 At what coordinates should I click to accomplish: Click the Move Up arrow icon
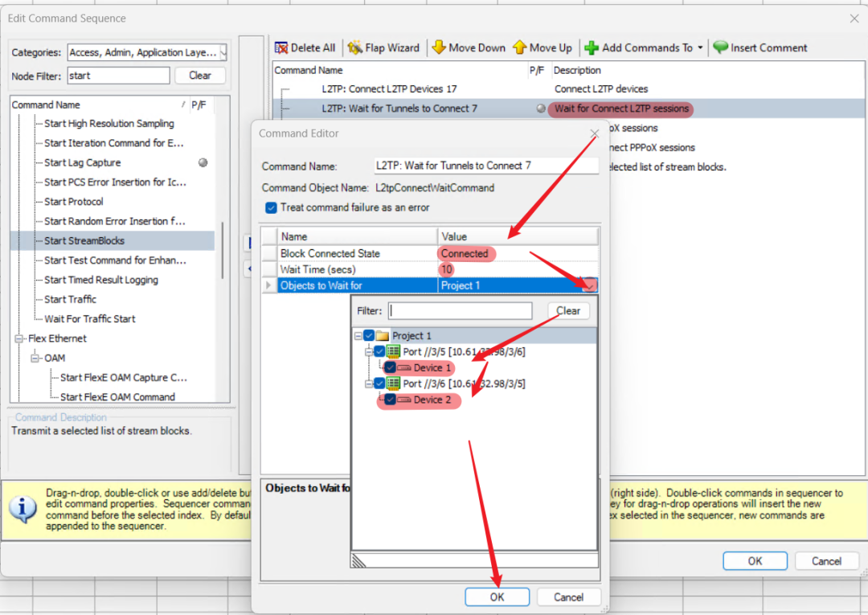(x=520, y=48)
